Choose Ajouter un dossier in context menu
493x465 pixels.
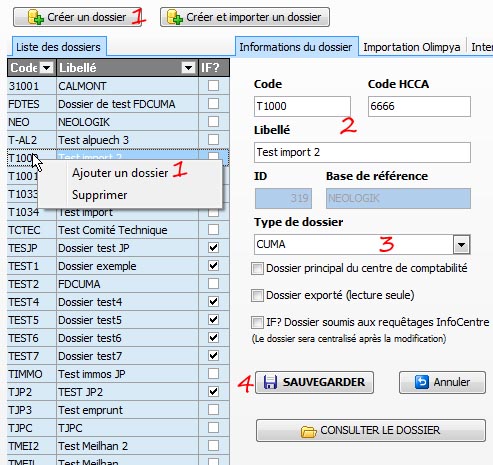(x=120, y=173)
